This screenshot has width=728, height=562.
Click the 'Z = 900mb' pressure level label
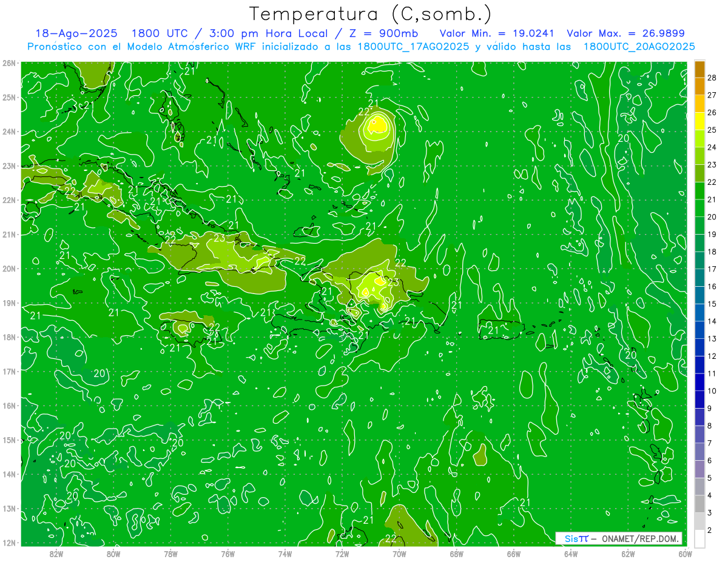coord(383,34)
